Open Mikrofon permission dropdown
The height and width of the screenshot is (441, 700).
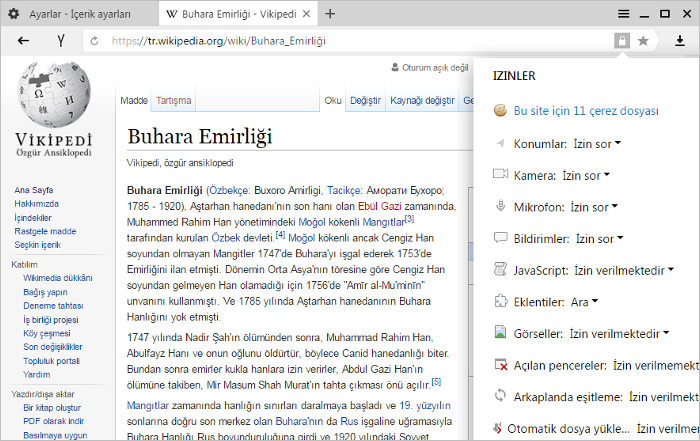tap(594, 208)
